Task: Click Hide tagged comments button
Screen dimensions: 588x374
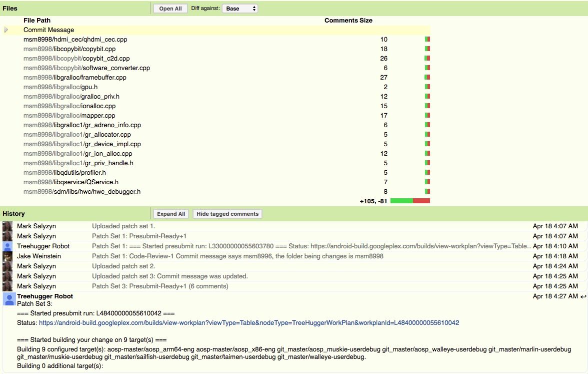Action: (227, 214)
